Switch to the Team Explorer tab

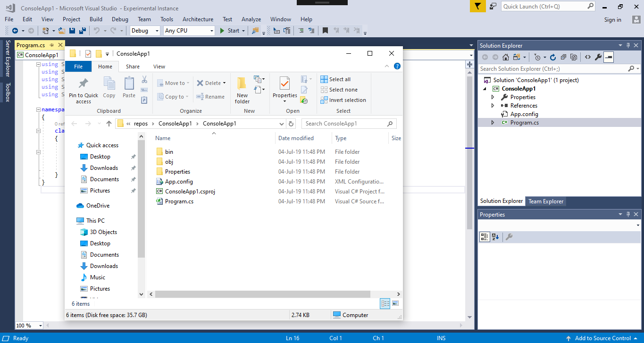(546, 201)
